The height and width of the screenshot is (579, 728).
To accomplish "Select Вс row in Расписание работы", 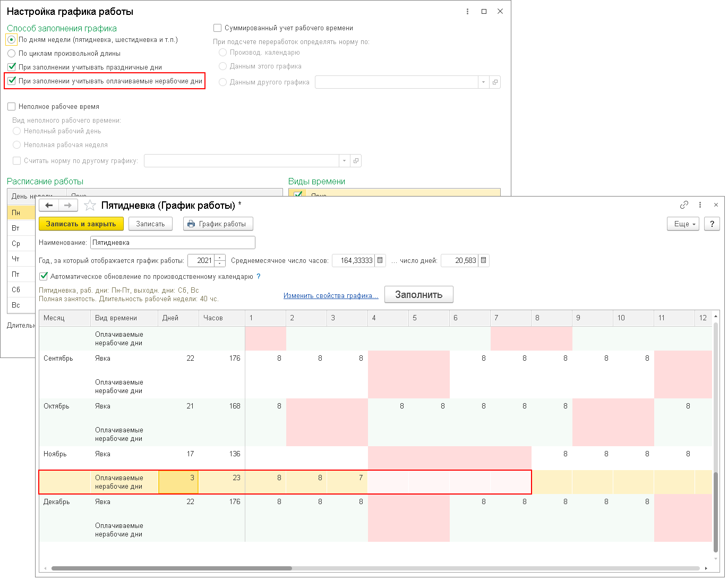I will tap(21, 305).
